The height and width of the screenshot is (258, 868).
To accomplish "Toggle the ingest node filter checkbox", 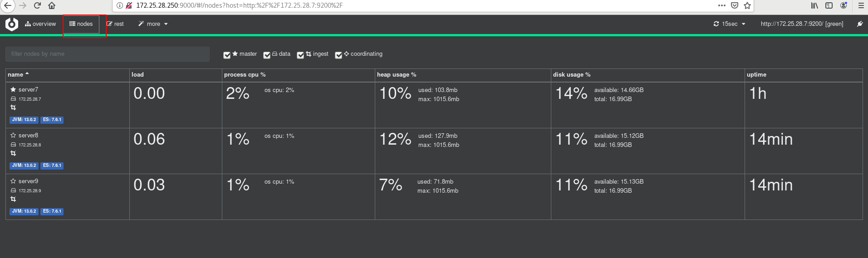I will pos(300,55).
